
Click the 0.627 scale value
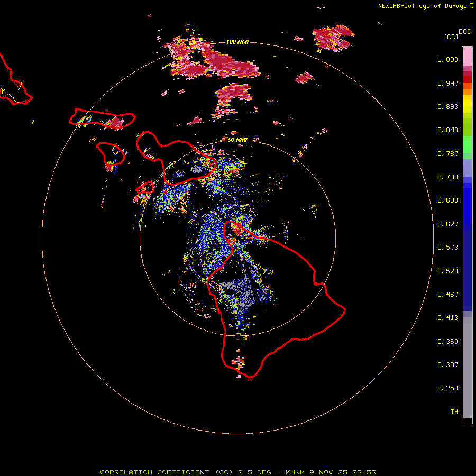click(448, 224)
